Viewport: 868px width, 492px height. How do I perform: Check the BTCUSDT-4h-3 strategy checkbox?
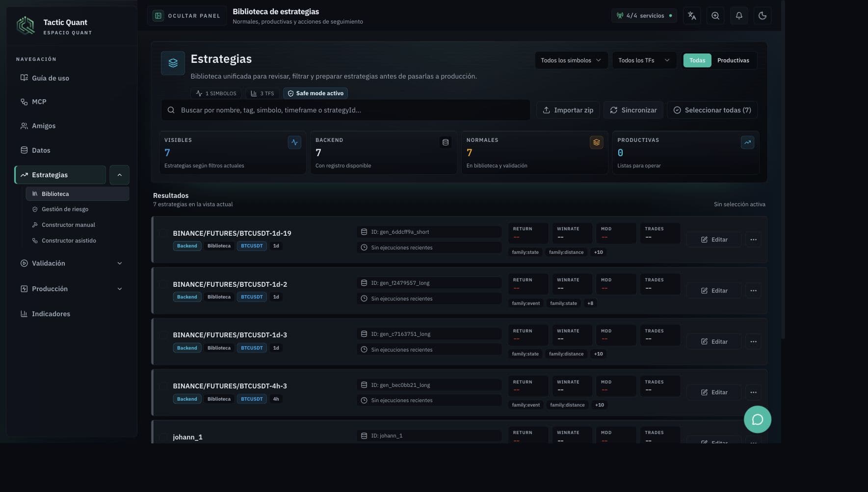click(163, 386)
